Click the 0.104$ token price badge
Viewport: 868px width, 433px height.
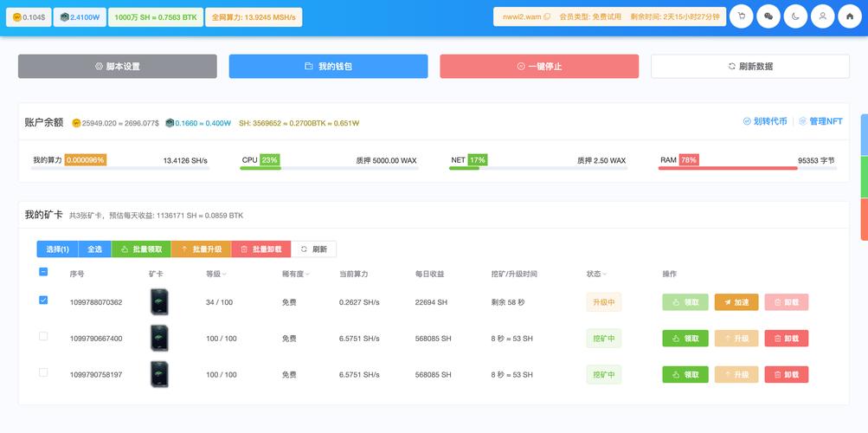click(x=29, y=17)
